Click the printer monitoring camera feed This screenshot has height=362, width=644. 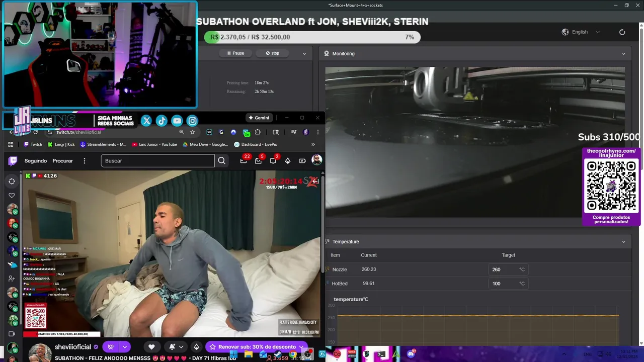(x=475, y=142)
